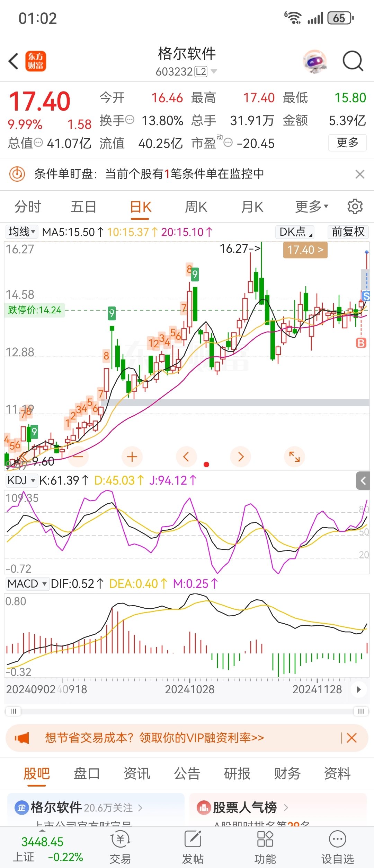Open the conditional order monitor icon
Screen dimensions: 374x868
[17, 174]
